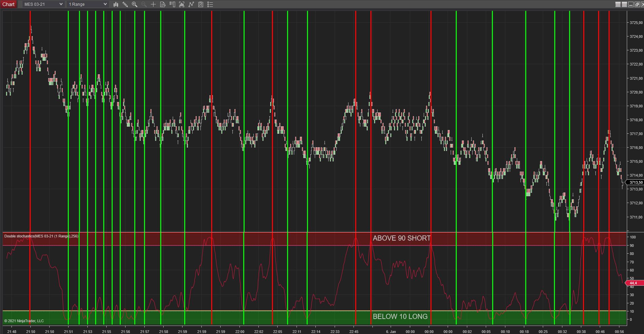Click the 00:46 time axis label
Viewport: 644px width, 334px height.
click(x=600, y=332)
